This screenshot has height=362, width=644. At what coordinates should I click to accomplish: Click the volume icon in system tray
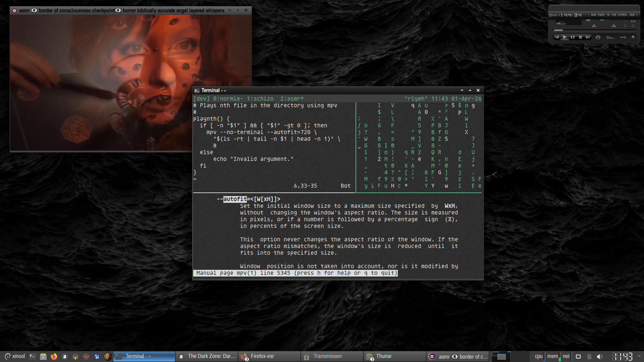pos(600,356)
